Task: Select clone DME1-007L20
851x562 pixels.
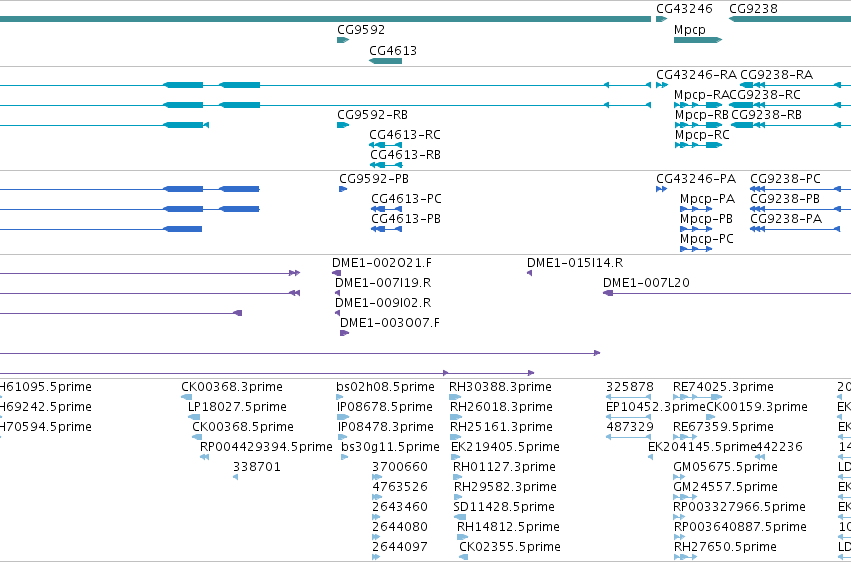Action: (x=727, y=293)
